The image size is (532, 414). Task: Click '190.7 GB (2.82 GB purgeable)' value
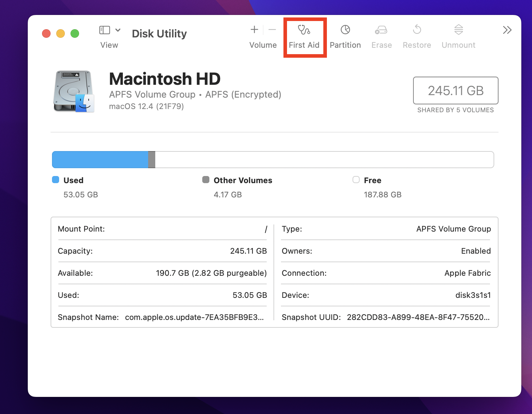(212, 273)
